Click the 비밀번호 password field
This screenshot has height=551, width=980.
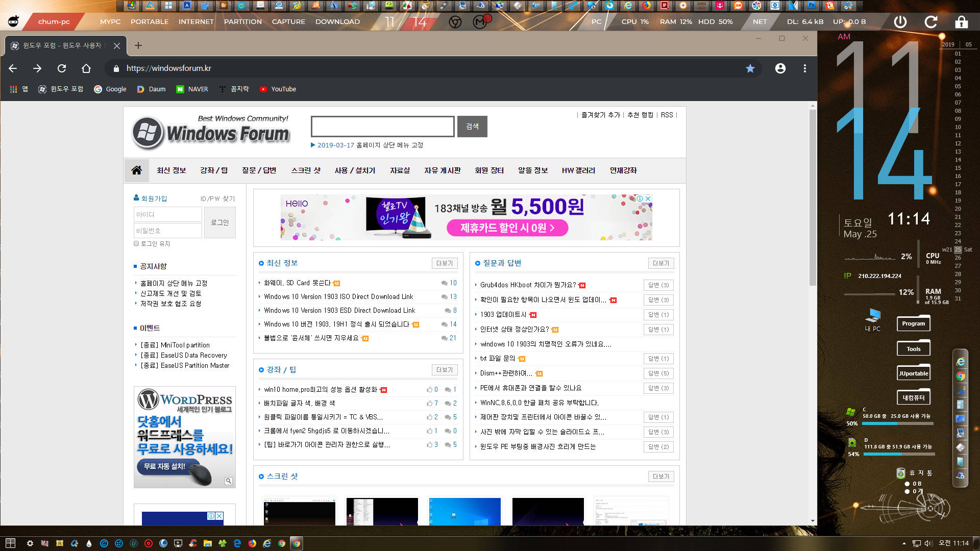[x=167, y=231]
